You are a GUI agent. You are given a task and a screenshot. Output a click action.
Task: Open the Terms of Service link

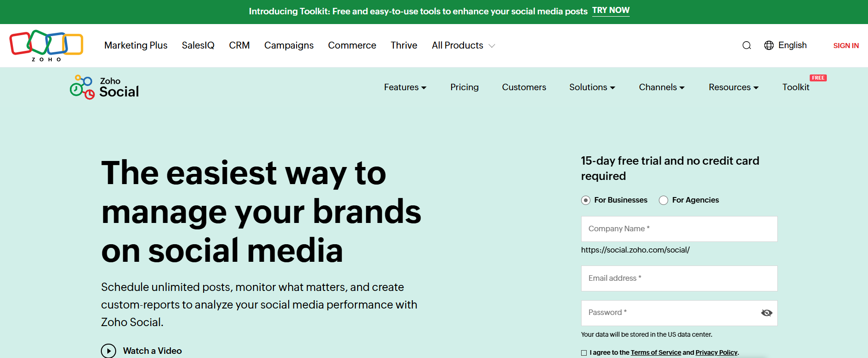tap(656, 352)
